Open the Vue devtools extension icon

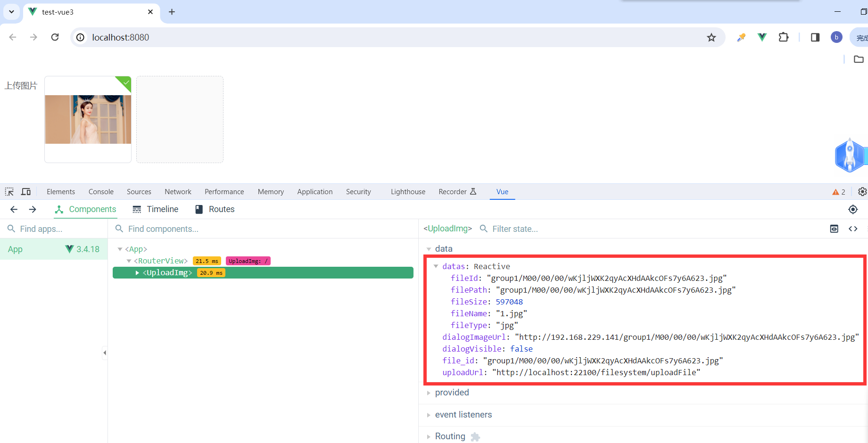[x=762, y=37]
